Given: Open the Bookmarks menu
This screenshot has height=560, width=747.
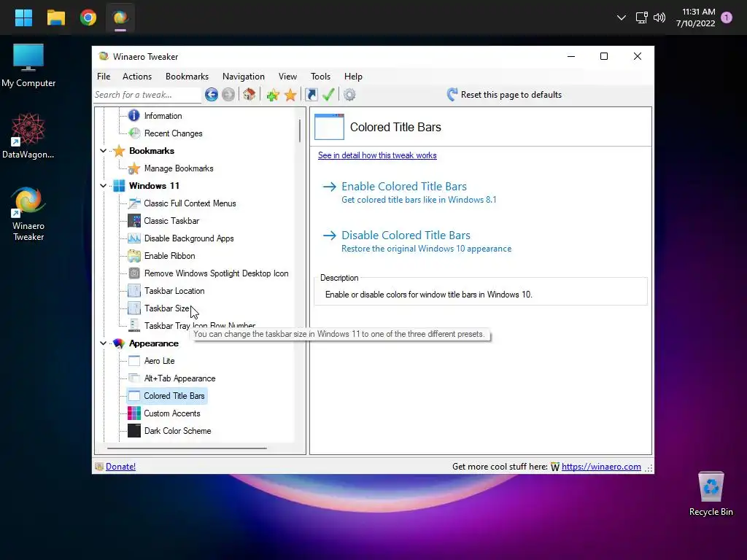Looking at the screenshot, I should [x=187, y=76].
